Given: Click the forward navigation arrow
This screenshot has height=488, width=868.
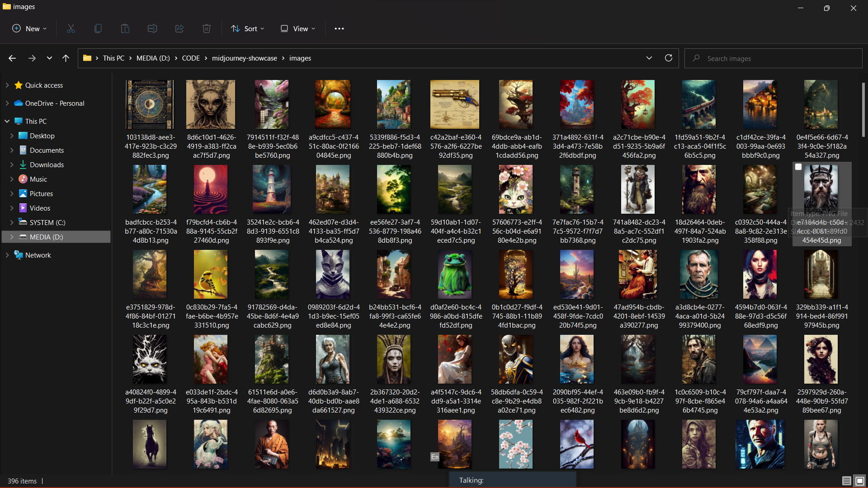Looking at the screenshot, I should [x=32, y=58].
